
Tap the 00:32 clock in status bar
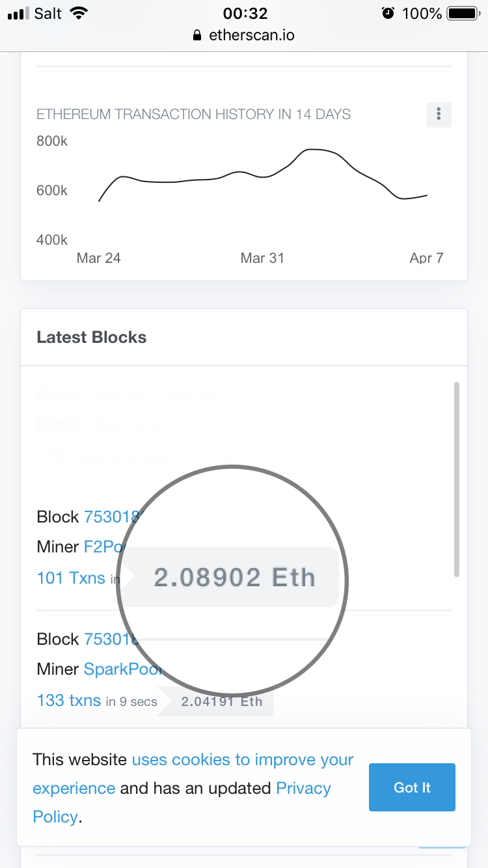pos(245,14)
